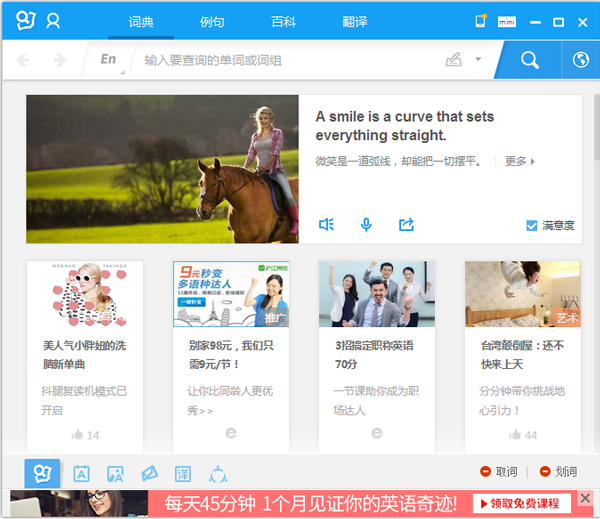Open the En language selector dropdown
Viewport: 600px width, 519px height.
click(x=109, y=60)
